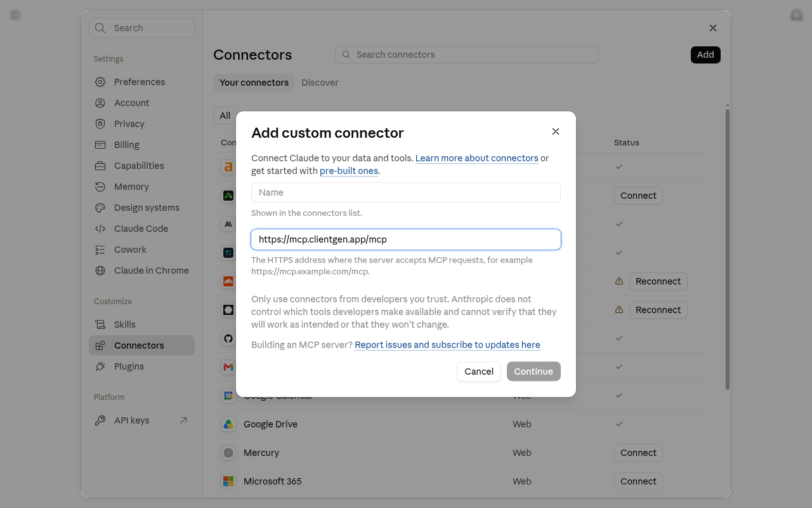Viewport: 812px width, 508px height.
Task: Click the Claude Code brackets icon
Action: (x=100, y=229)
